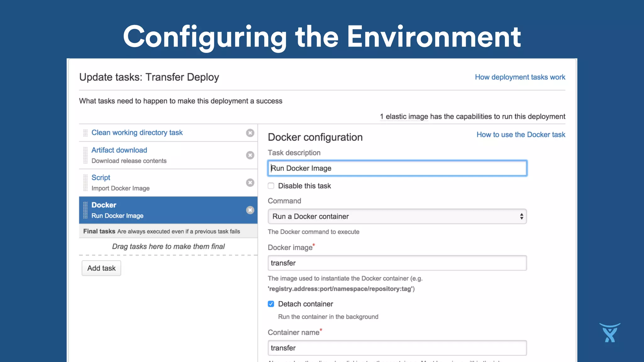Viewport: 644px width, 362px height.
Task: Click The Docker command to execute hint
Action: tap(314, 232)
